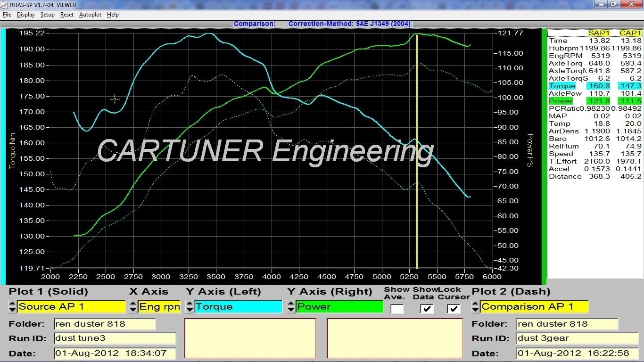Click the 'Comparison:' header label
Viewport: 644px width, 362px height.
(x=255, y=24)
